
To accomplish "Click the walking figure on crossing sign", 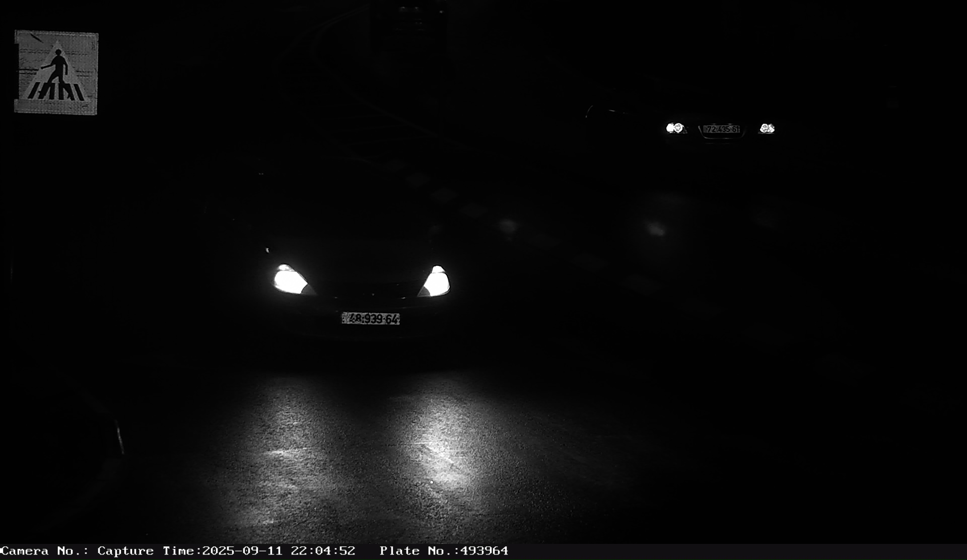I will pyautogui.click(x=57, y=64).
